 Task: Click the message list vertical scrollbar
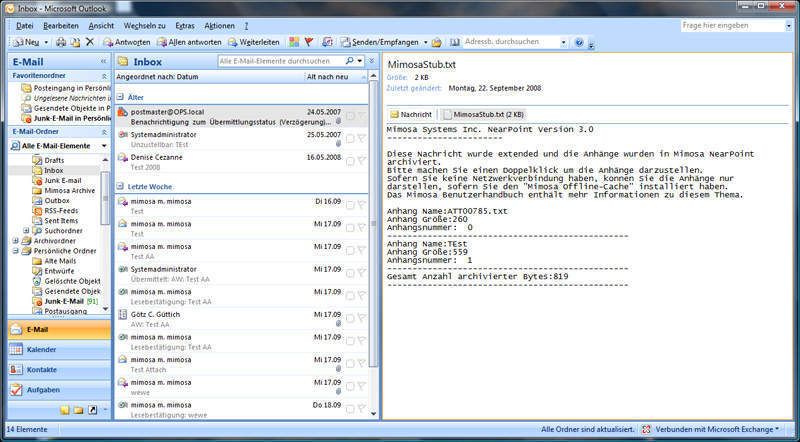[373, 224]
